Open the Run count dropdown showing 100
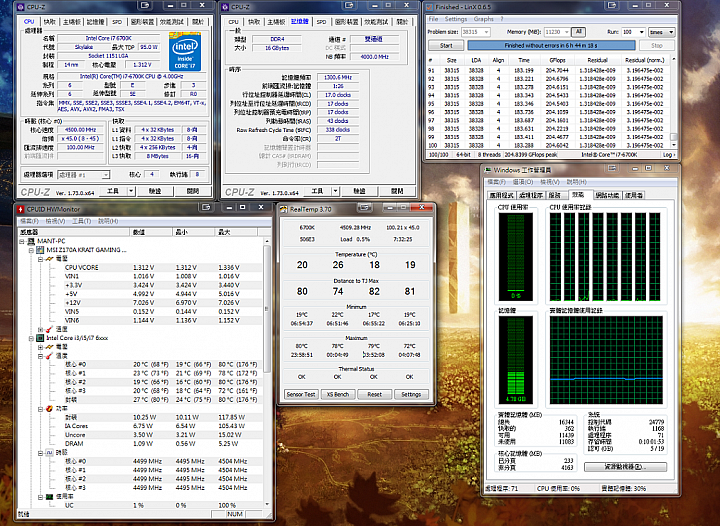Viewport: 720px width, 526px height. (x=641, y=32)
